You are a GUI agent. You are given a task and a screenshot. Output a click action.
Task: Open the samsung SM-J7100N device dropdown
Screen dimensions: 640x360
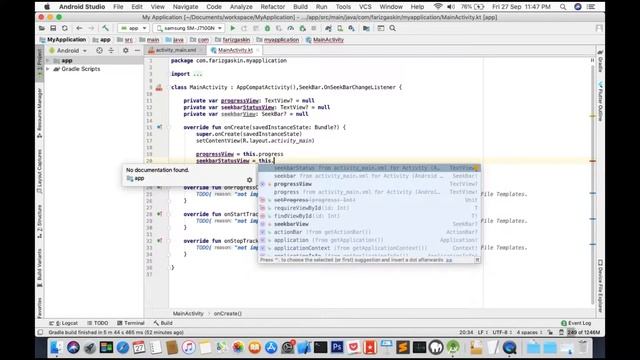coord(189,28)
